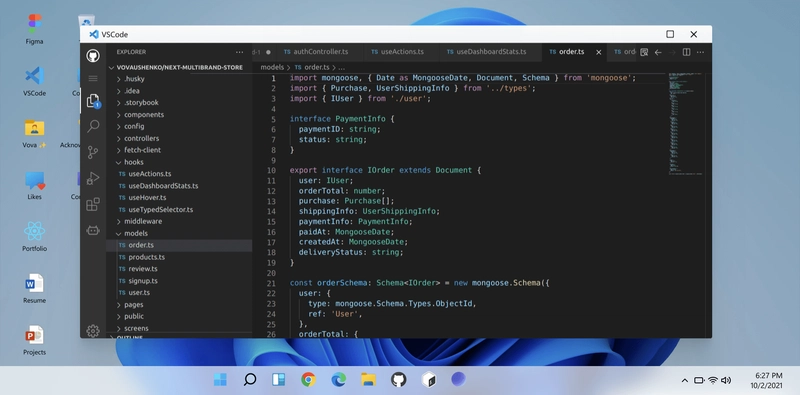Open Manage settings gear icon
Screen dimensions: 800x395
pyautogui.click(x=93, y=331)
